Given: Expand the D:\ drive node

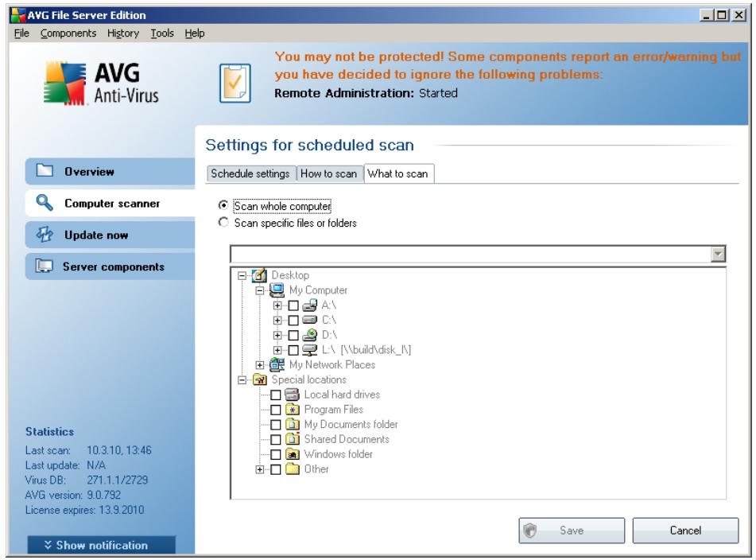Looking at the screenshot, I should (x=277, y=335).
